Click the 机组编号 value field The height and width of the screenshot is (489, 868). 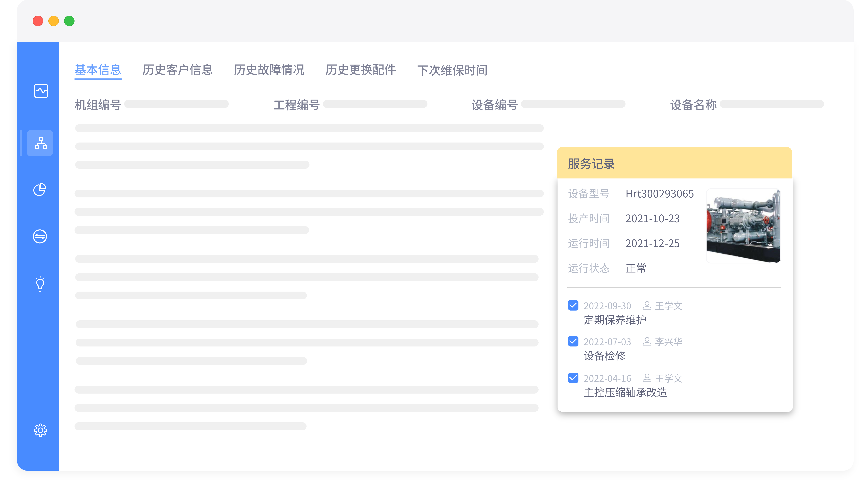tap(177, 104)
